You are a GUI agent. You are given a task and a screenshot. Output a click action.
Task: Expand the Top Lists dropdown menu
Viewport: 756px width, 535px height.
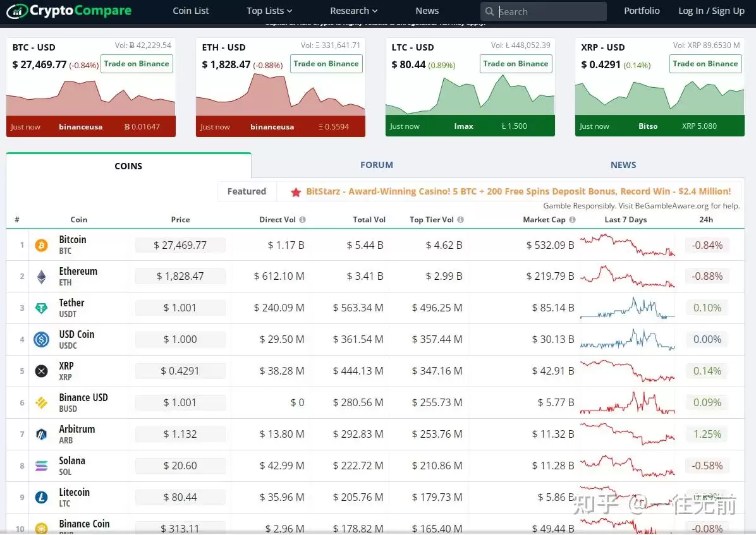269,11
